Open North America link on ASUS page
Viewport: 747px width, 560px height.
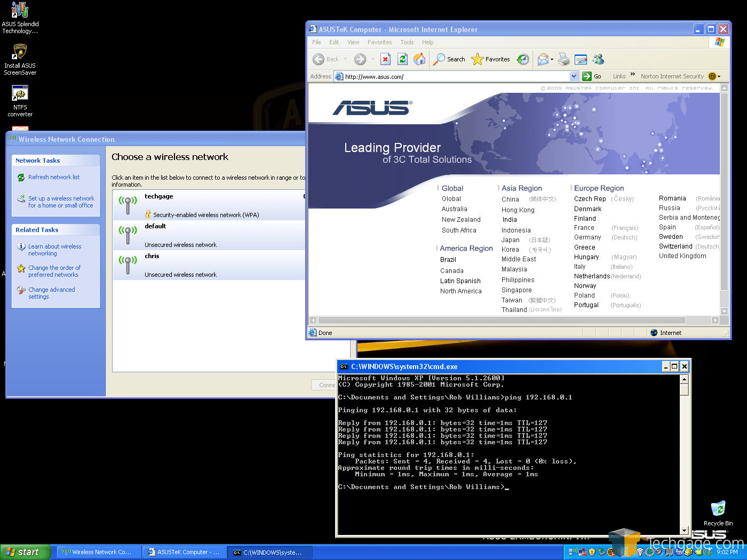point(461,291)
